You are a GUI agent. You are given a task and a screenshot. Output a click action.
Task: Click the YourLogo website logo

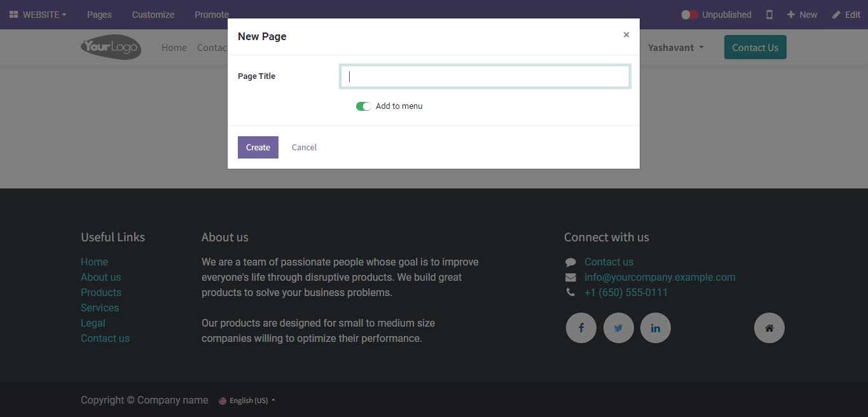click(x=111, y=47)
